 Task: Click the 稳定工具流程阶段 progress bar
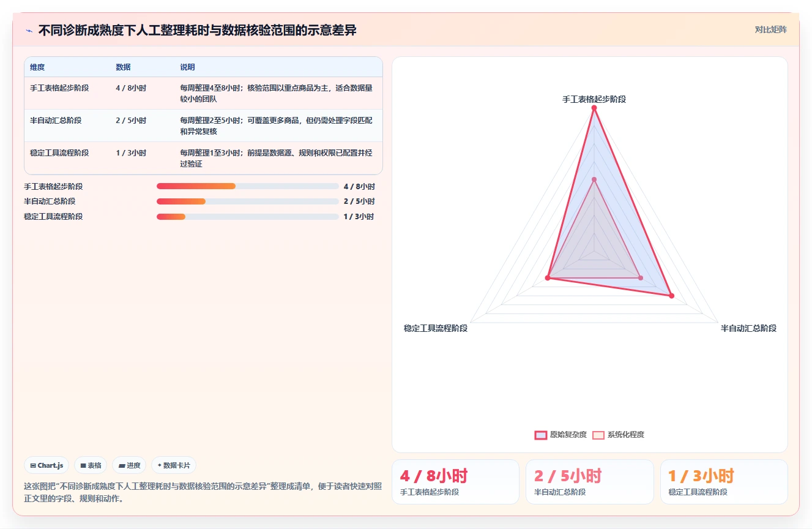248,216
